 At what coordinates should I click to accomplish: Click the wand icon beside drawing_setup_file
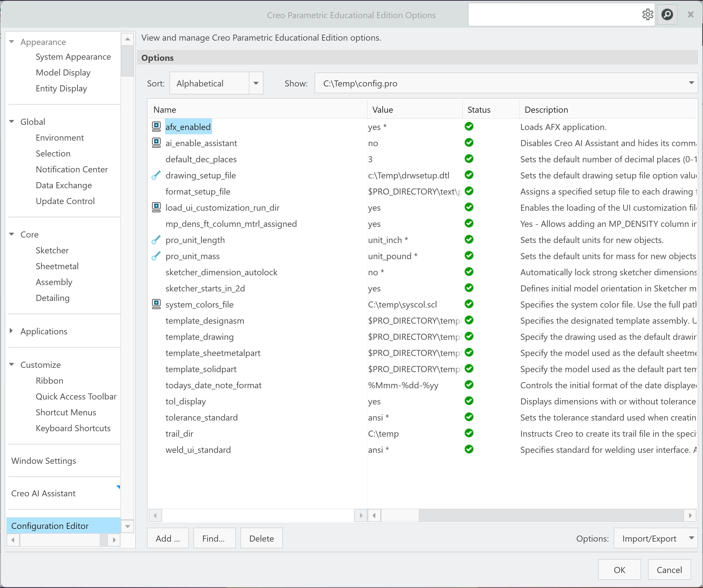(156, 175)
